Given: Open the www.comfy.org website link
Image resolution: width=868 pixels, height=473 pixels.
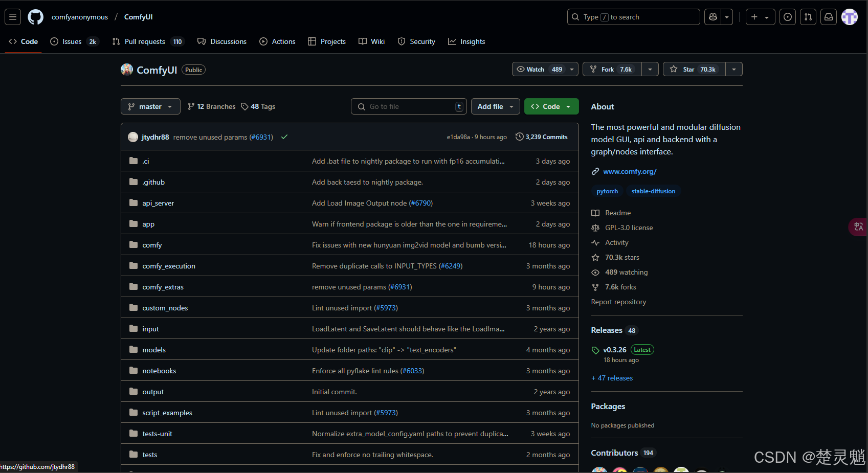Looking at the screenshot, I should click(630, 171).
